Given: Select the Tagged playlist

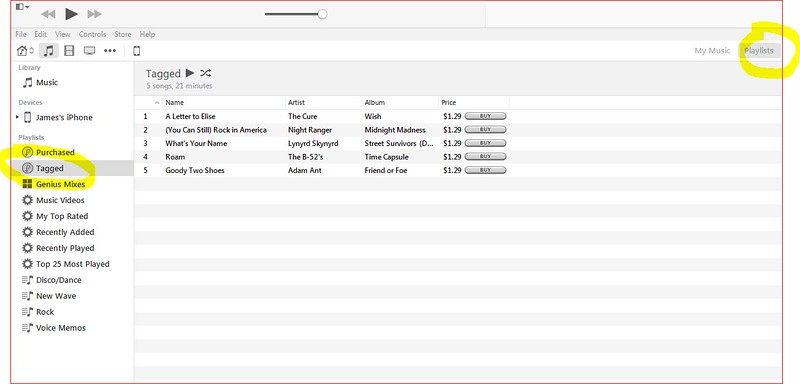Looking at the screenshot, I should [49, 168].
